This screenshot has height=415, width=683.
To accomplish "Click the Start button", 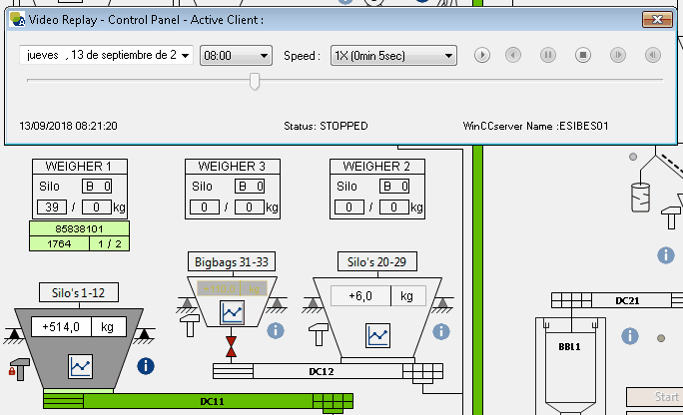I will click(654, 398).
